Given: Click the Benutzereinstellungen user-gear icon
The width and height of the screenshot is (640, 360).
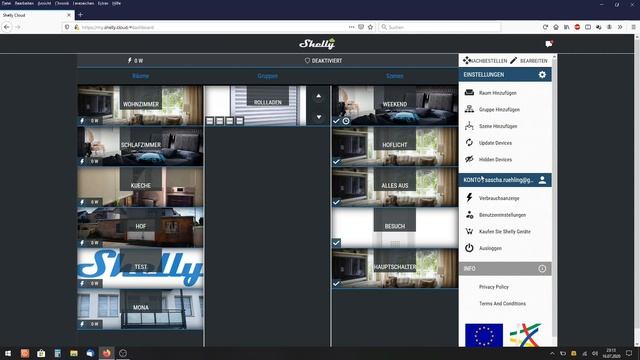Looking at the screenshot, I should click(469, 215).
